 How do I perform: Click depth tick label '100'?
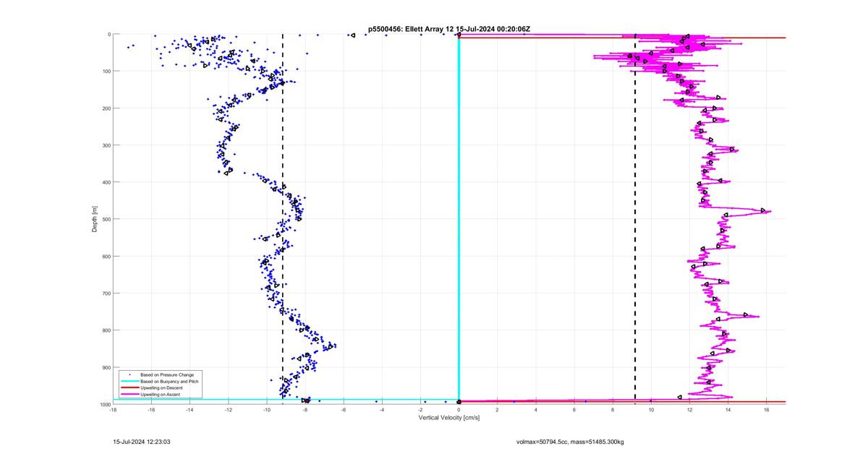tap(105, 71)
